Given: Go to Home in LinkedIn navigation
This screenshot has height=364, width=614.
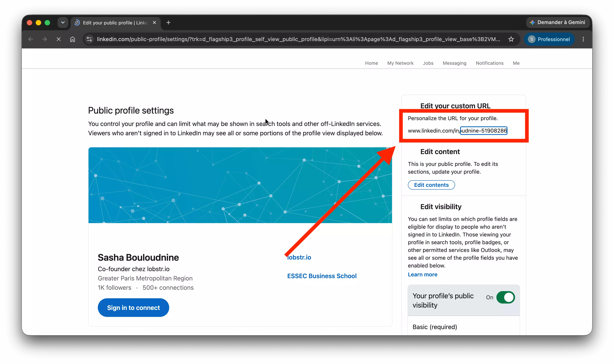Looking at the screenshot, I should [371, 63].
